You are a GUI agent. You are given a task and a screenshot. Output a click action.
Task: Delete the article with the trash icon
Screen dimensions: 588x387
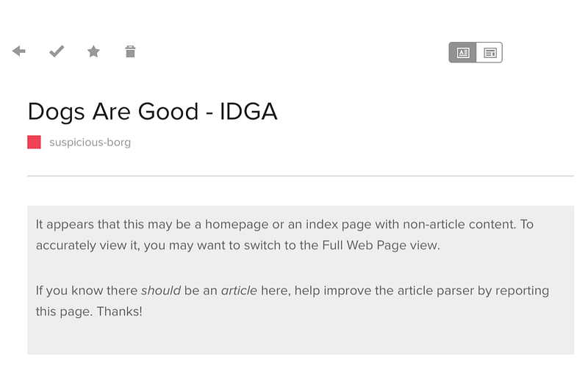coord(130,51)
